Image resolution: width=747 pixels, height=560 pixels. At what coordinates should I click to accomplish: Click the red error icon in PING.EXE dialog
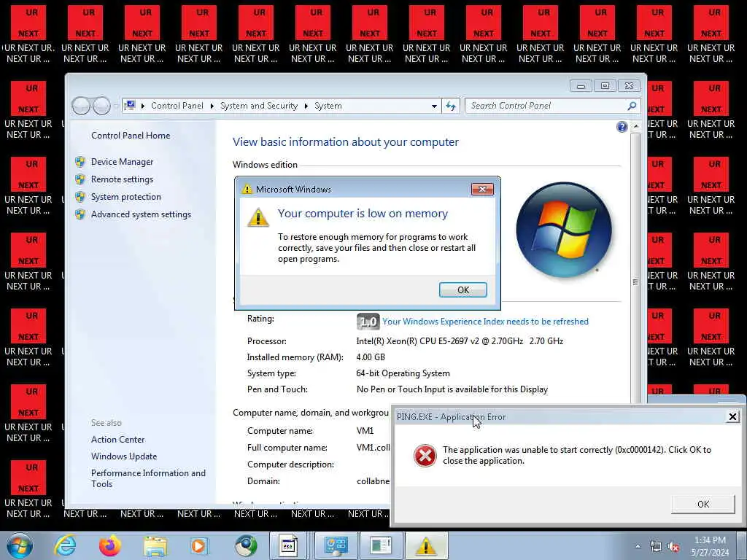coord(425,456)
